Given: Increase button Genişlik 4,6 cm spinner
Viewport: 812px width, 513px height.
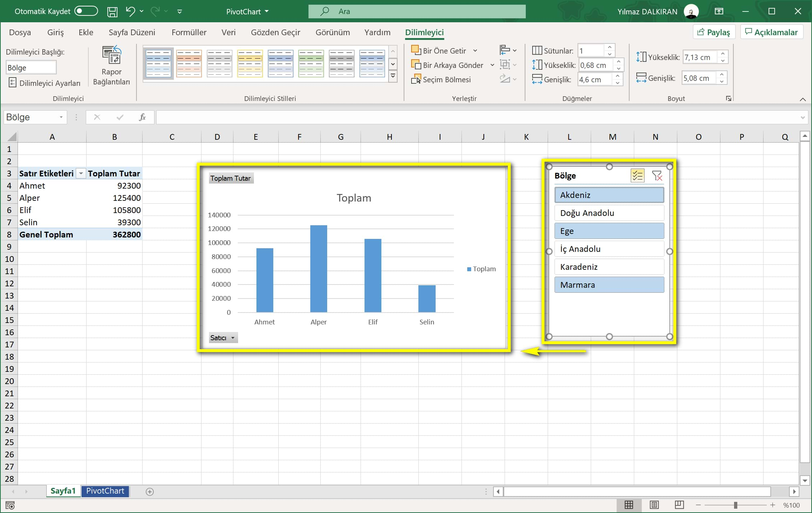Looking at the screenshot, I should click(617, 76).
